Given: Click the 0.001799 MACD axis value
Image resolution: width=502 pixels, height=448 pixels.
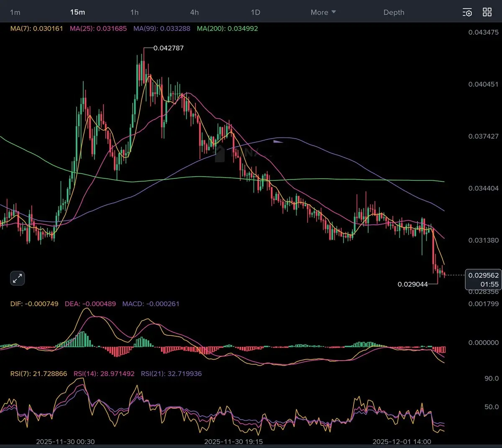Looking at the screenshot, I should pos(484,304).
